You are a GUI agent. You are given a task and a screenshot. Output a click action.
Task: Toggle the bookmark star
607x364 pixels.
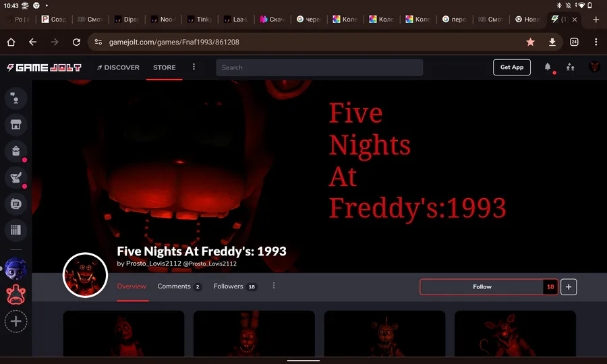(530, 42)
